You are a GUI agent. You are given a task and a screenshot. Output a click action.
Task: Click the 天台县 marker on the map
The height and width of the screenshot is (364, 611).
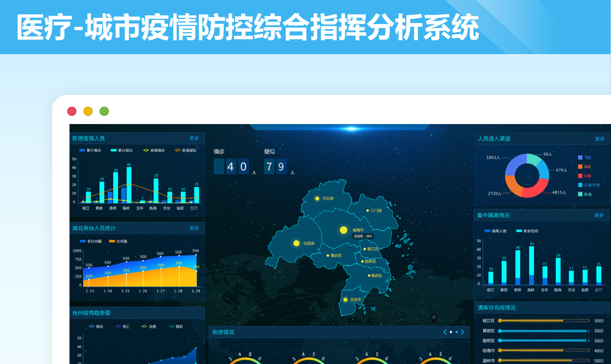click(317, 199)
